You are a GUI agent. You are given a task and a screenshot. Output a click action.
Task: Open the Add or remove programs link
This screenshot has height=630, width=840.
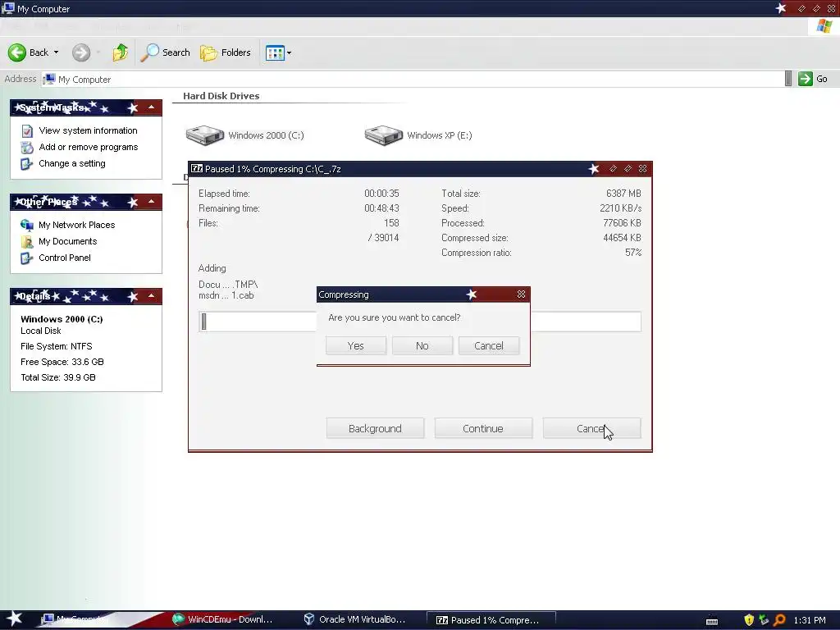[89, 148]
